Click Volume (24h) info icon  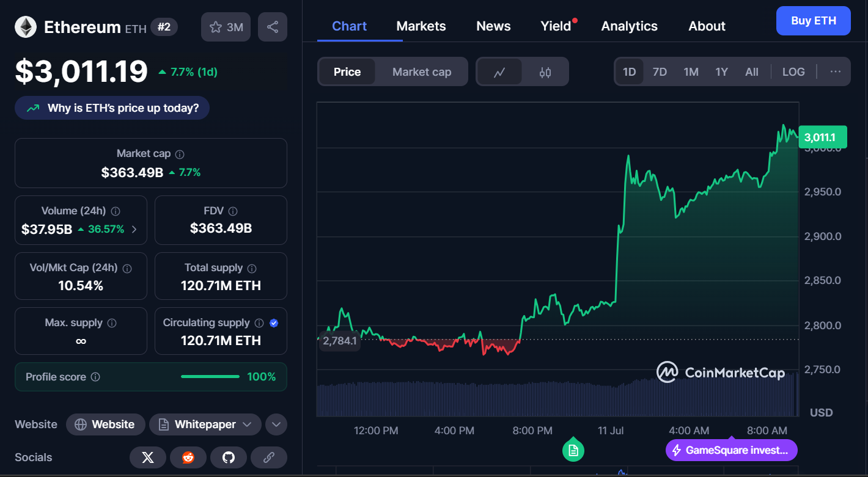pyautogui.click(x=116, y=211)
